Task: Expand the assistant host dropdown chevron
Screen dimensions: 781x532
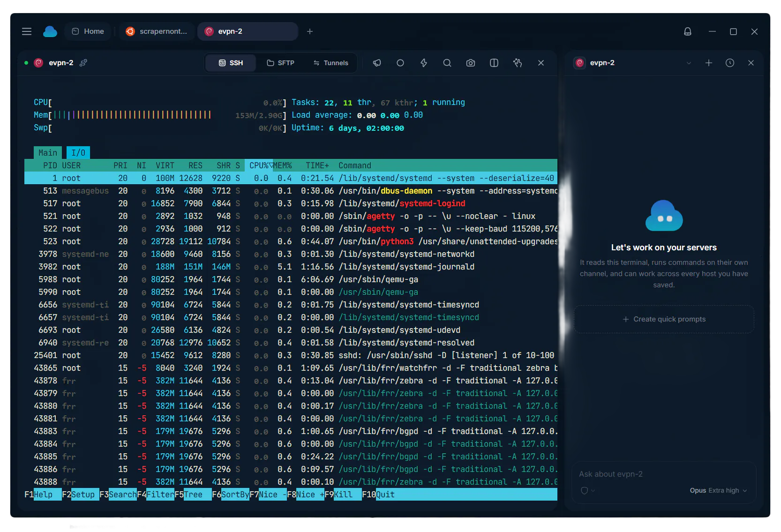Action: click(689, 63)
